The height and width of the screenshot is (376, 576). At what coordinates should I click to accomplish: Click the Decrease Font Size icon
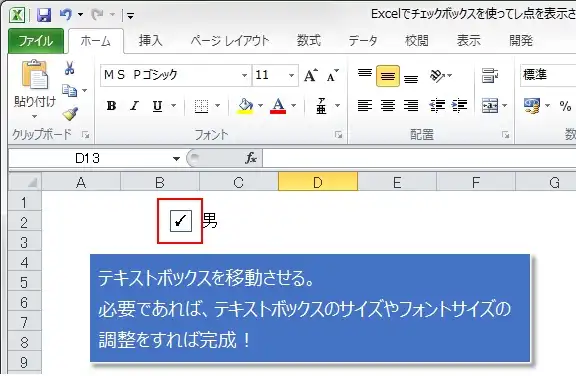[x=333, y=76]
